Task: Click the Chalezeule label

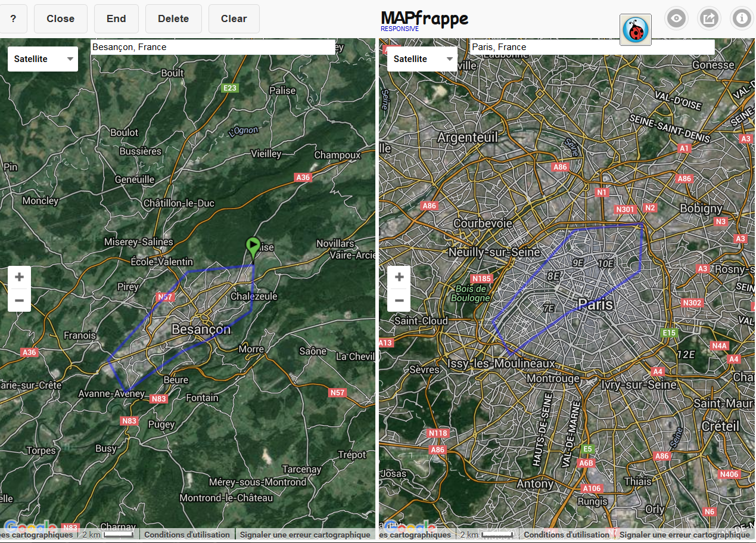Action: coord(254,296)
